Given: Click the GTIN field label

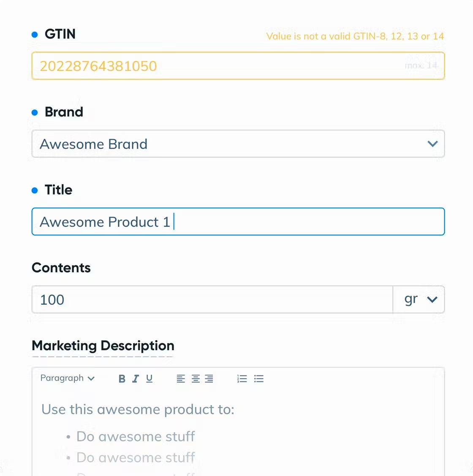Looking at the screenshot, I should [x=60, y=34].
